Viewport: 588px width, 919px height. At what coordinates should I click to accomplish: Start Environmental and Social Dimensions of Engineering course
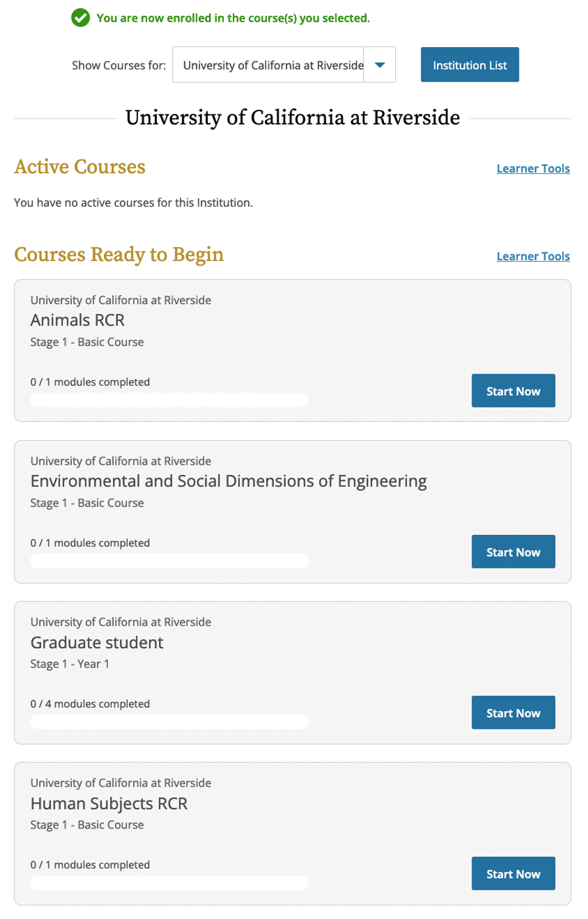pos(513,551)
